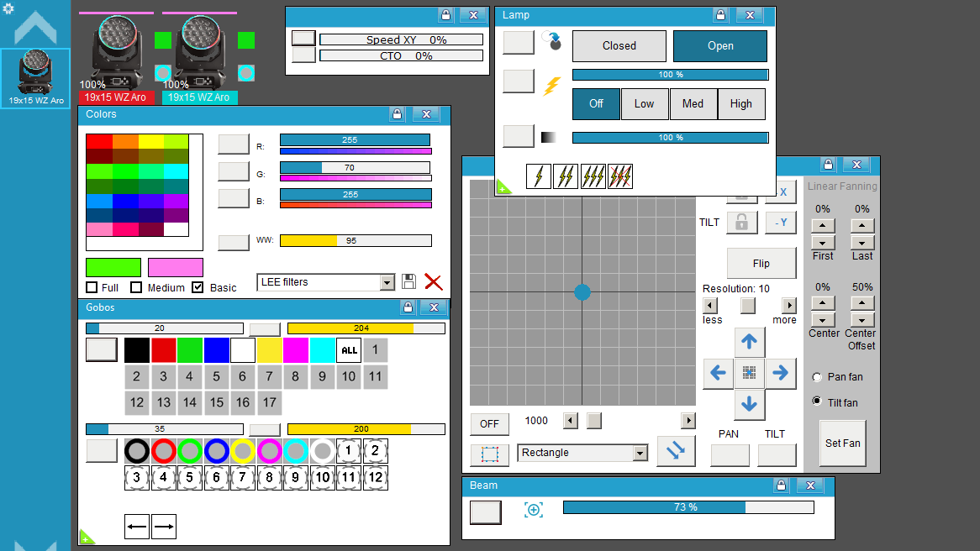Decrease the Last fanning value

coord(862,243)
